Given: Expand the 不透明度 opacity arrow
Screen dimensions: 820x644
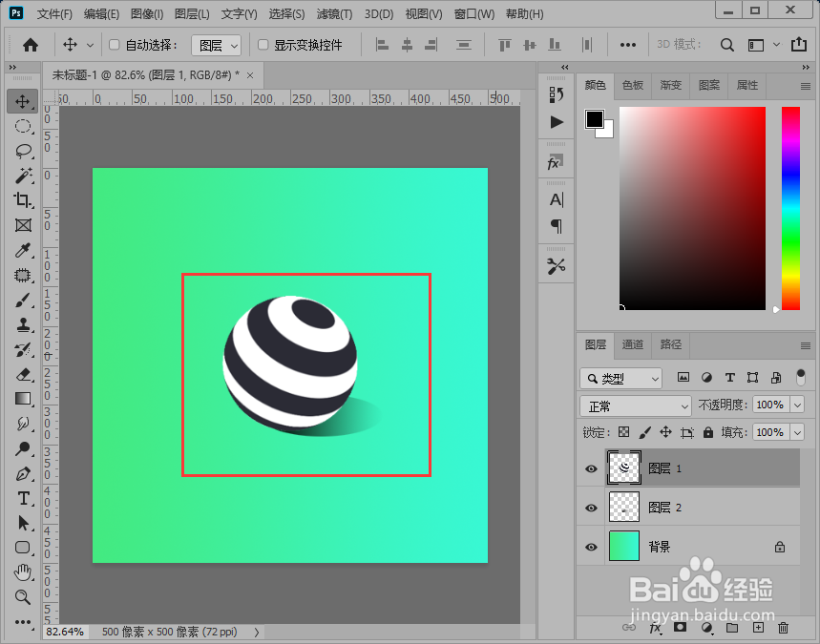Looking at the screenshot, I should (x=797, y=405).
